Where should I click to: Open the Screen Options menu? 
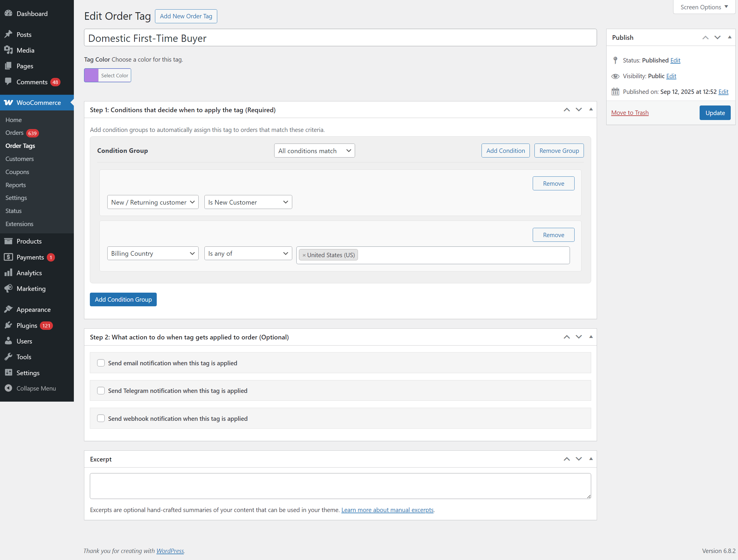coord(704,7)
